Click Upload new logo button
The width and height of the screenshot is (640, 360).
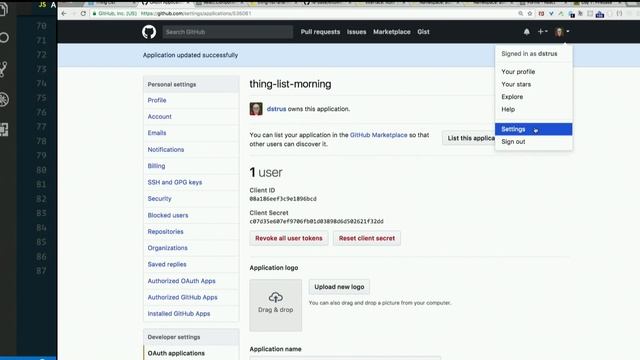pyautogui.click(x=339, y=287)
